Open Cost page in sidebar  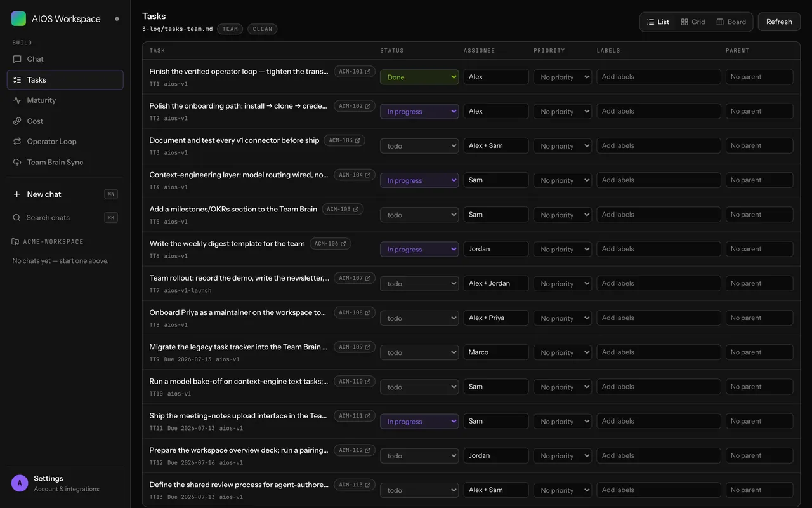(65, 121)
